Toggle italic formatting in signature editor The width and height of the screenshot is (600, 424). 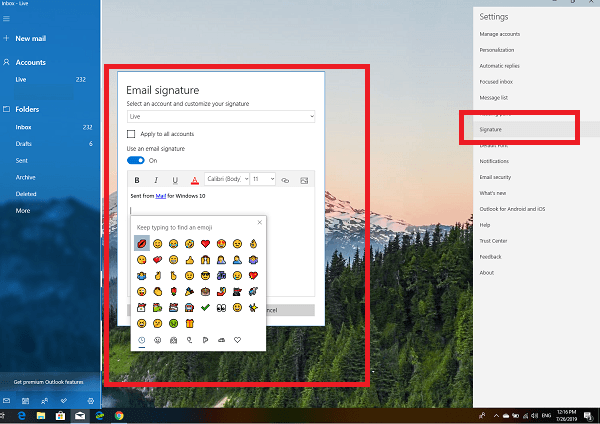coord(156,180)
